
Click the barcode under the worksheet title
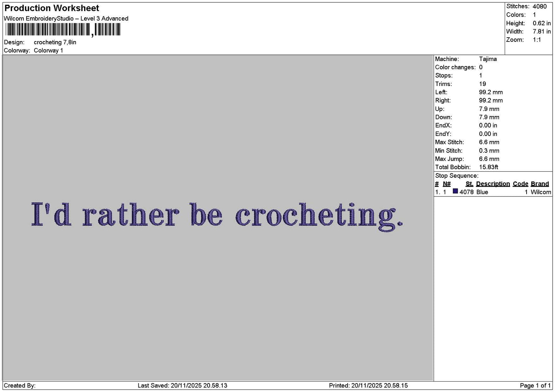[x=63, y=30]
